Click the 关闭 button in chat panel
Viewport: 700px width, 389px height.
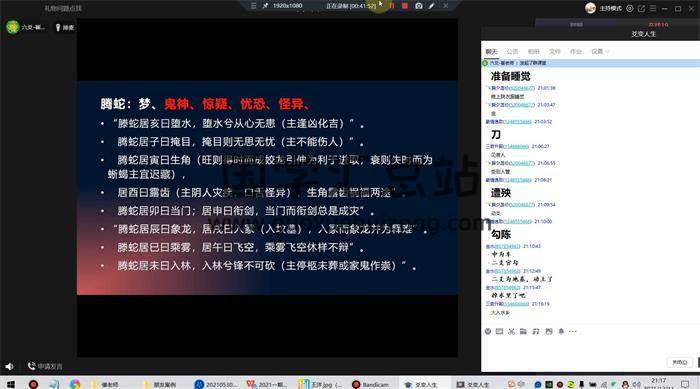680,363
